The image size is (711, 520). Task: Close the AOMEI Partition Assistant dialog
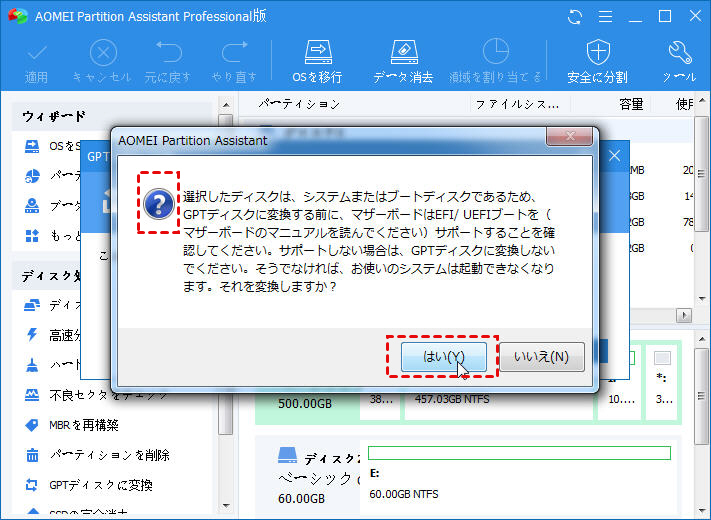pos(570,136)
